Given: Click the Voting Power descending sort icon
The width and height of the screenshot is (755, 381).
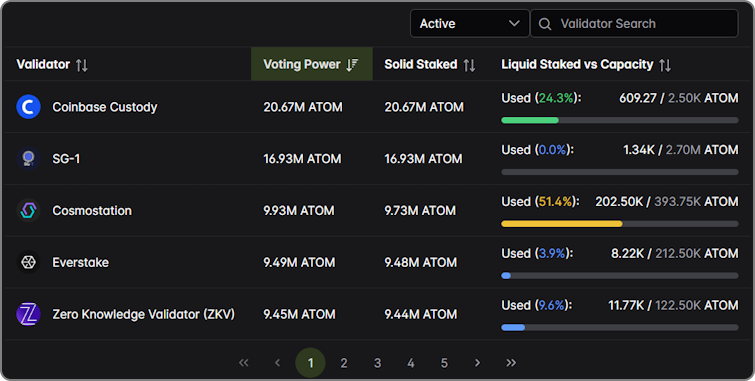Looking at the screenshot, I should pyautogui.click(x=352, y=65).
